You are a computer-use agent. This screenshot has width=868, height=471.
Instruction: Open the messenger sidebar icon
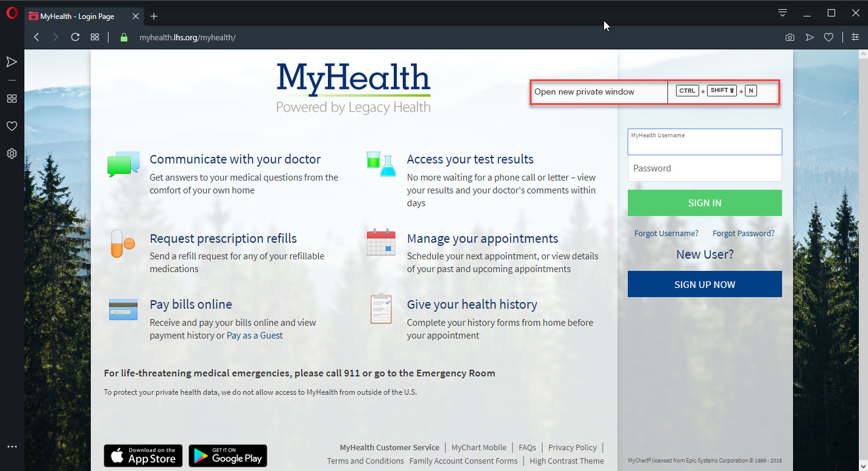(x=12, y=61)
